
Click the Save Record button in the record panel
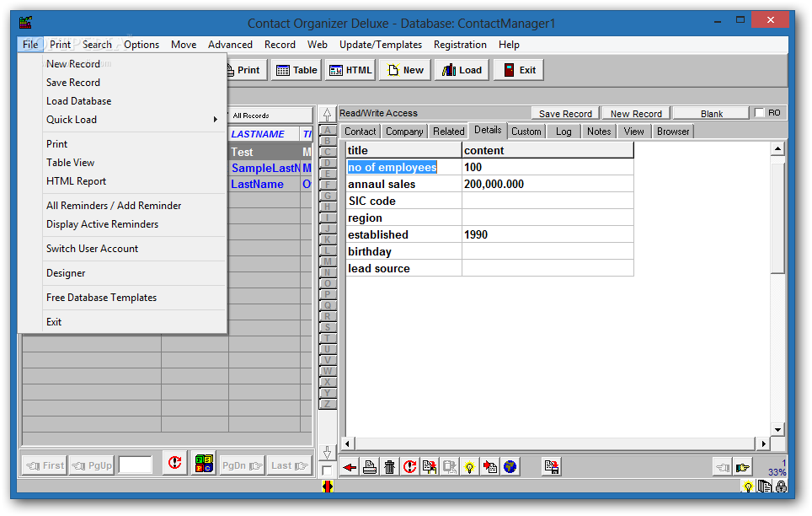pyautogui.click(x=565, y=114)
